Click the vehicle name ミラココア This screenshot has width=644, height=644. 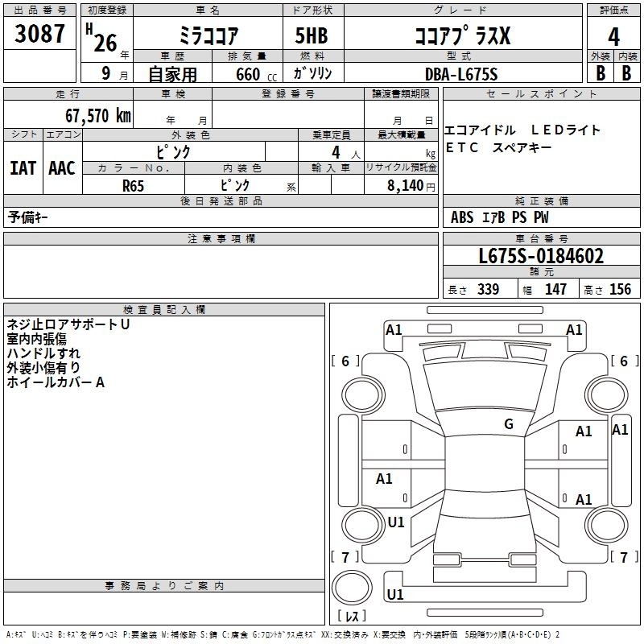click(206, 37)
